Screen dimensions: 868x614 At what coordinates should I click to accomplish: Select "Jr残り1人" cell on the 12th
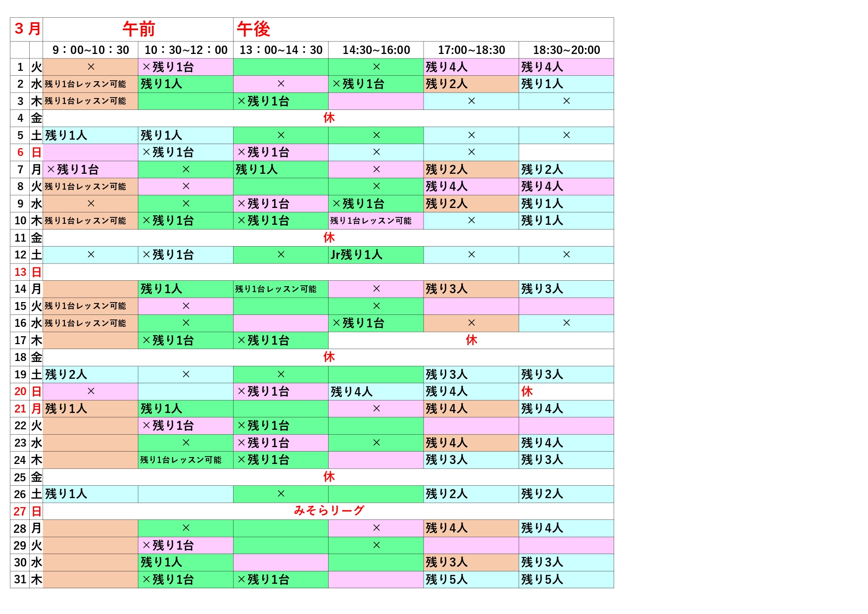(x=356, y=255)
